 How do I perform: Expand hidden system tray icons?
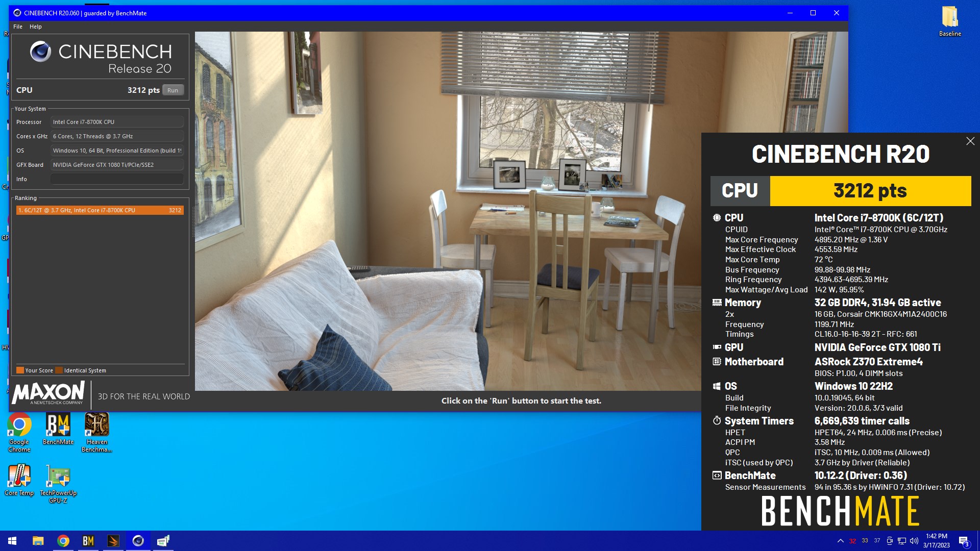point(840,541)
